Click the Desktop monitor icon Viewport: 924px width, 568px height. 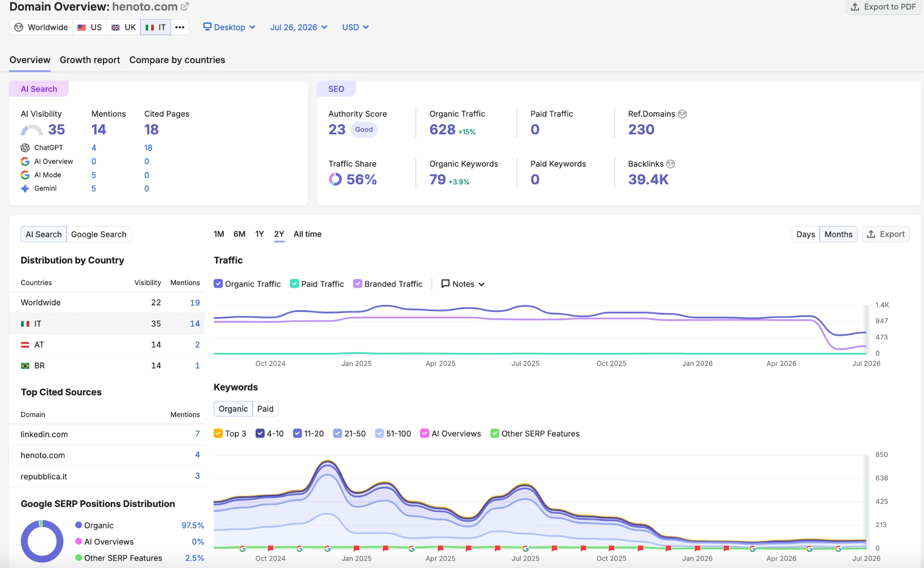207,26
